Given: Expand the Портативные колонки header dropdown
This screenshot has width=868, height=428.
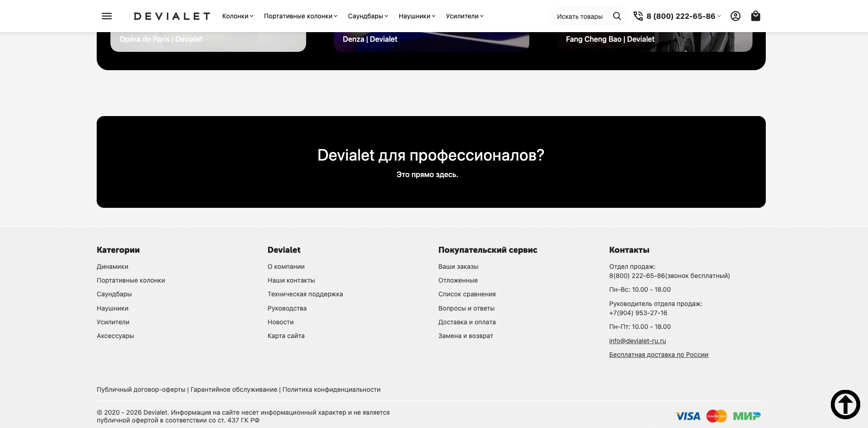Looking at the screenshot, I should click(301, 16).
